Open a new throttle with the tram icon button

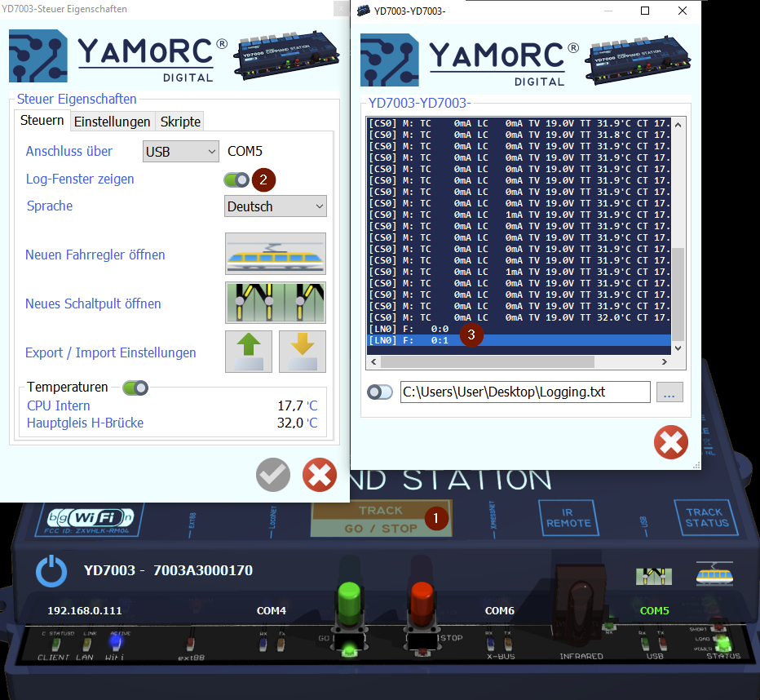click(276, 254)
